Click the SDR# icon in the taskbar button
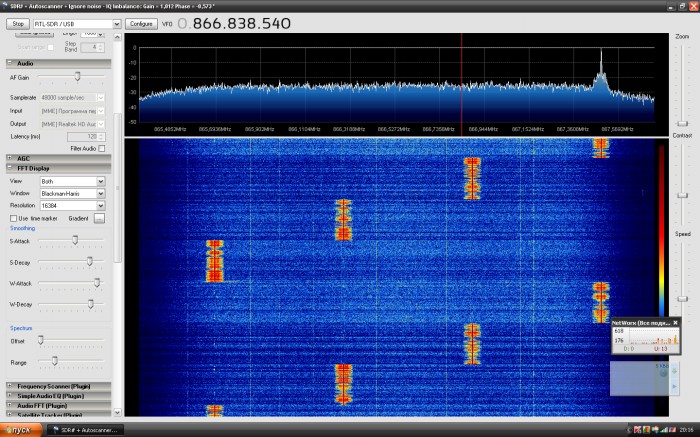Viewport: 700px width, 437px height. coord(56,430)
